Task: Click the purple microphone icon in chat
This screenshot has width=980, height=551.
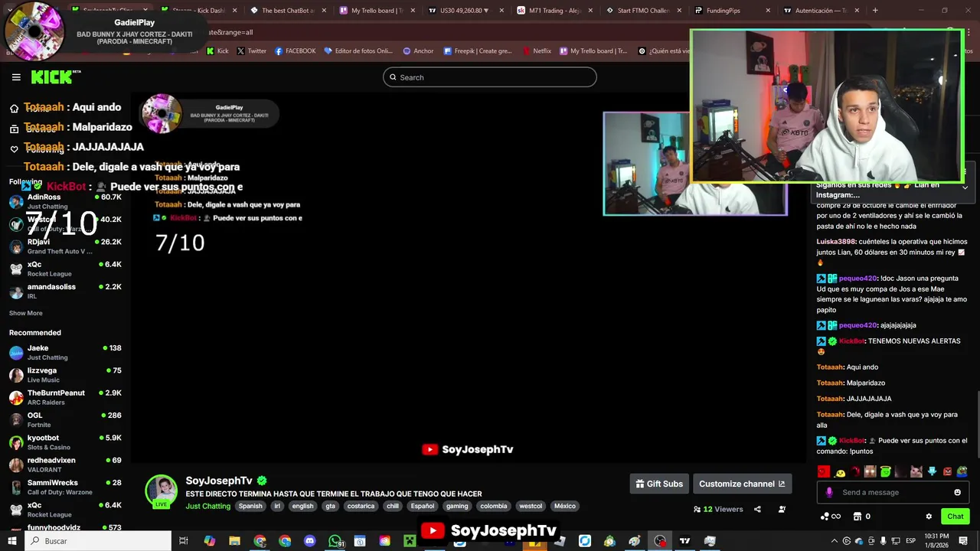Action: pos(829,492)
